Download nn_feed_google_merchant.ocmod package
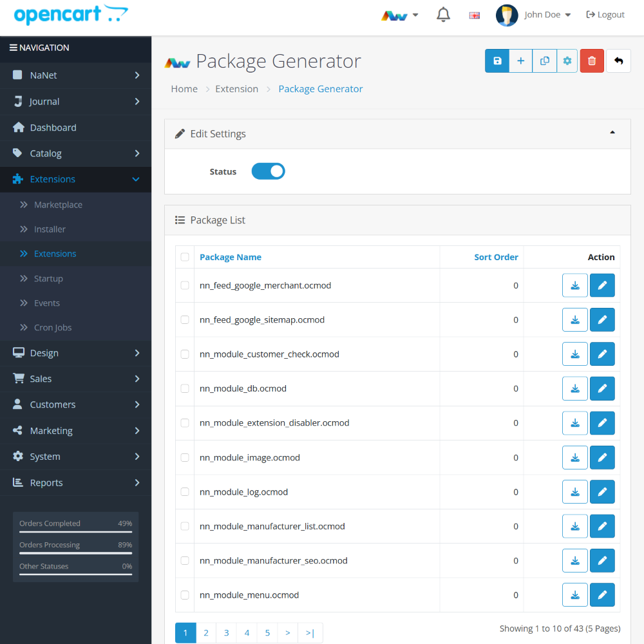 tap(575, 285)
